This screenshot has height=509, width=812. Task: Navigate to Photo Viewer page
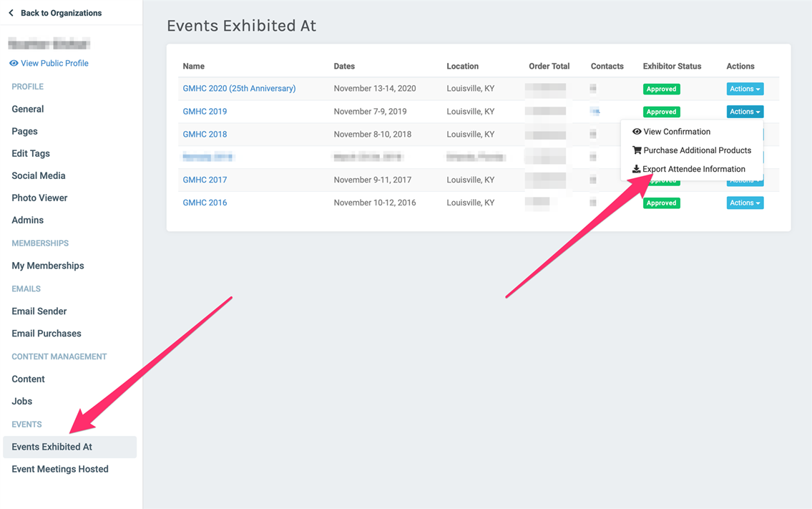(x=39, y=198)
